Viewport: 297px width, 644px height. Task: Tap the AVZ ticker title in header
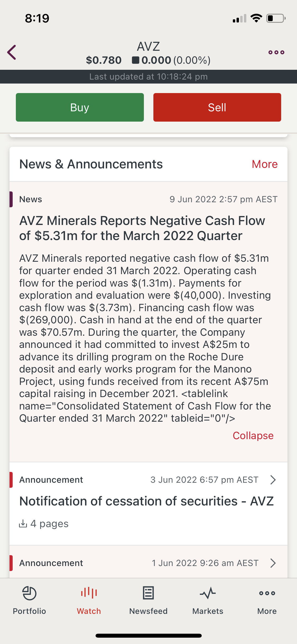tap(148, 47)
